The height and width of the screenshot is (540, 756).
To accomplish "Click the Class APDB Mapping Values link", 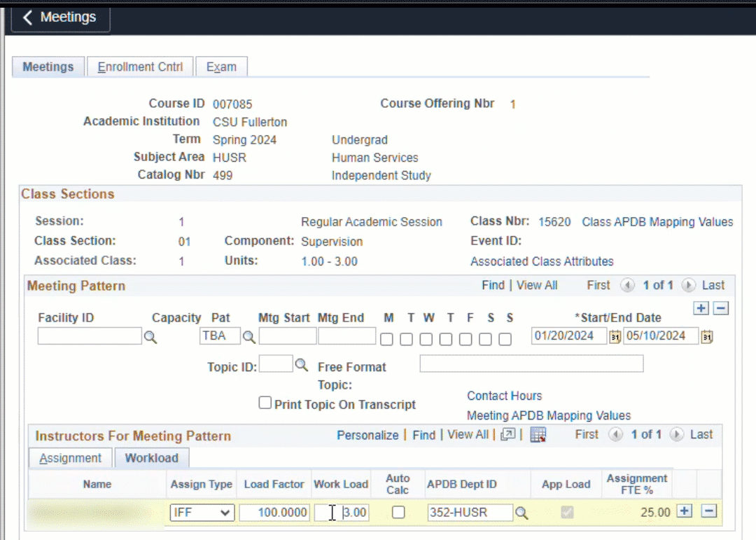I will click(657, 222).
